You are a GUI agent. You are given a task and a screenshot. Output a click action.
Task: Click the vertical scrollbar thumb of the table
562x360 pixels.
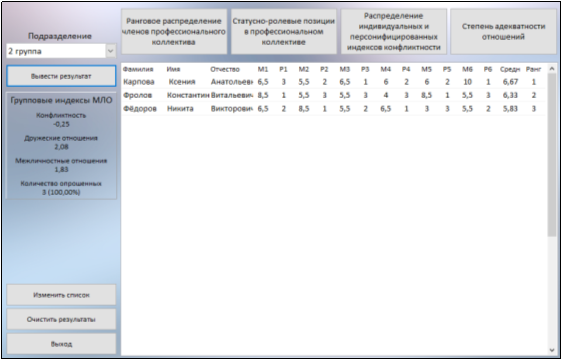click(x=552, y=155)
